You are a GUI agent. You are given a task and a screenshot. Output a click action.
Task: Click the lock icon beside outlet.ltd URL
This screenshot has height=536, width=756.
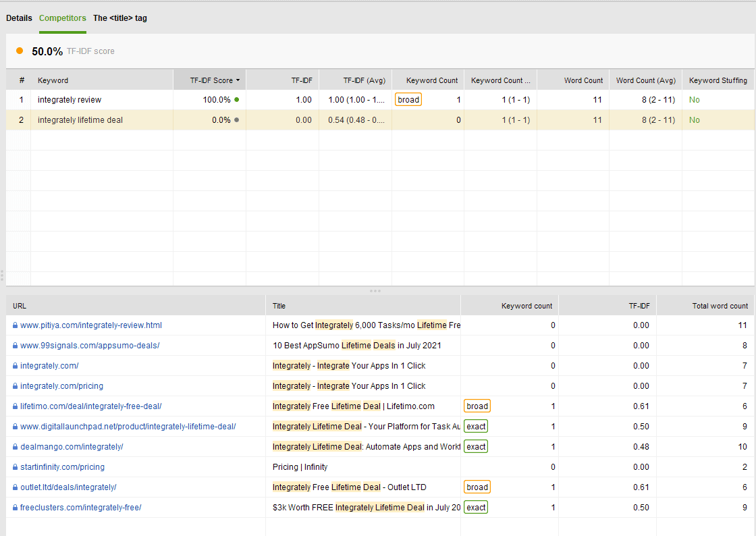tap(16, 487)
